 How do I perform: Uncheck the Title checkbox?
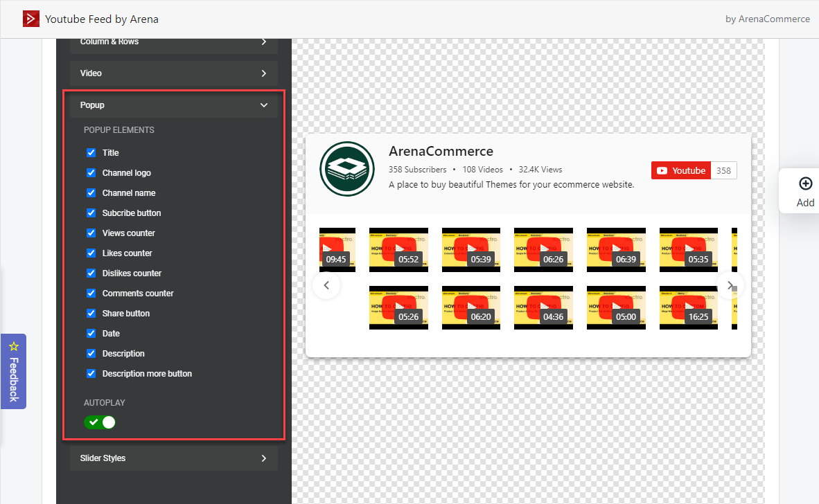click(x=91, y=152)
